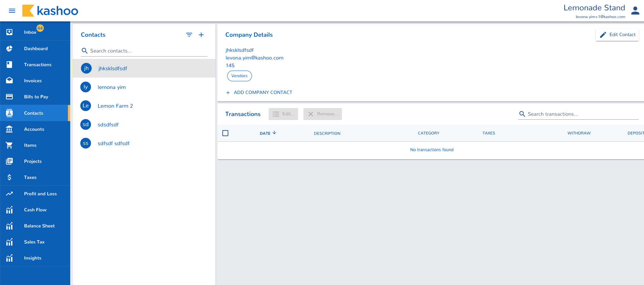
Task: Open Balance Sheet from sidebar
Action: coord(39,226)
